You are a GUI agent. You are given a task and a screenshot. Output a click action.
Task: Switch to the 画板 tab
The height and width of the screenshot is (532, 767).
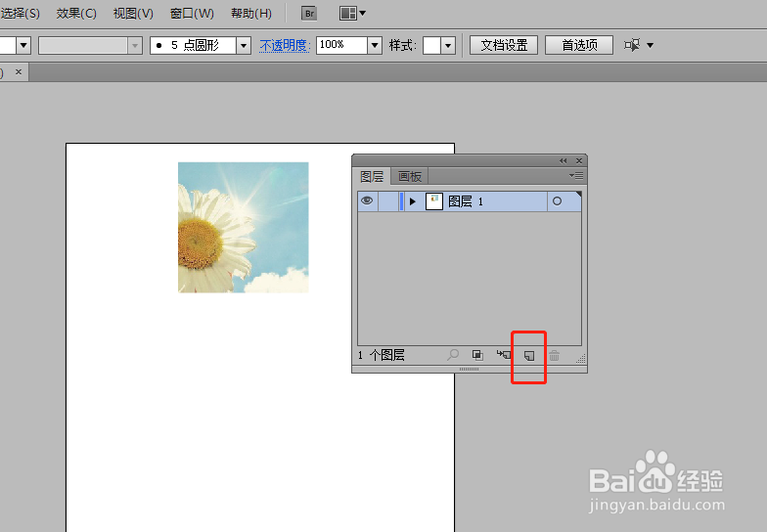point(409,176)
